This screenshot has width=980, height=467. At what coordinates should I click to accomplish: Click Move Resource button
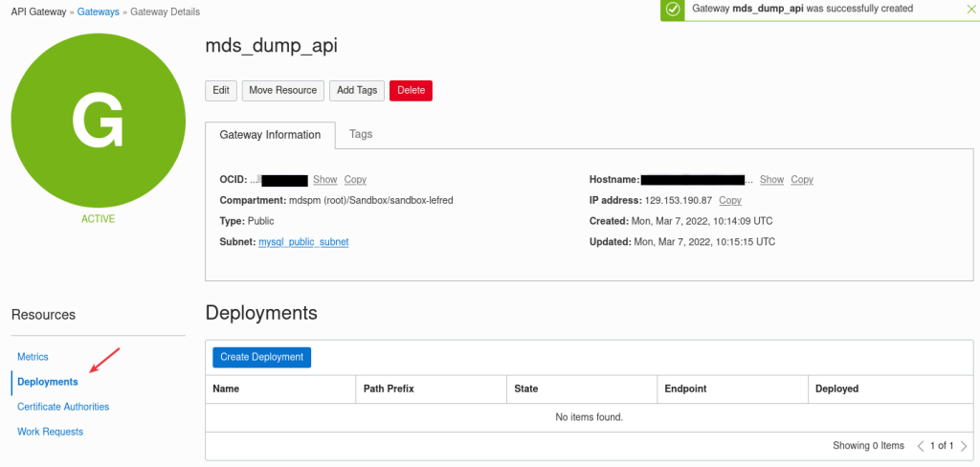283,90
